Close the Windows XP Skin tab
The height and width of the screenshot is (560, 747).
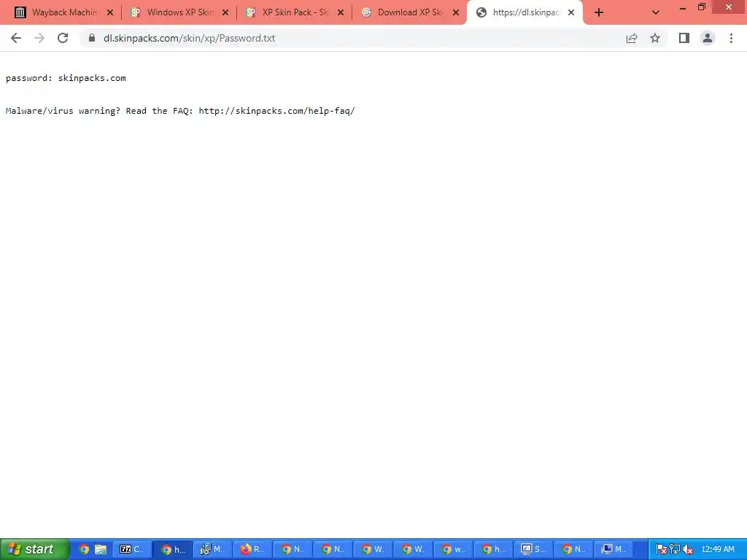[x=225, y=12]
